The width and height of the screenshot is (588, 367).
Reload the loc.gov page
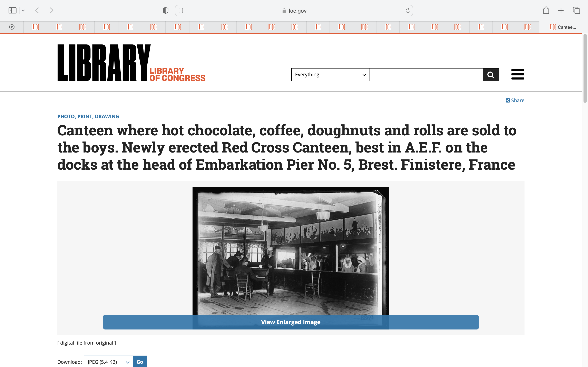(x=408, y=10)
